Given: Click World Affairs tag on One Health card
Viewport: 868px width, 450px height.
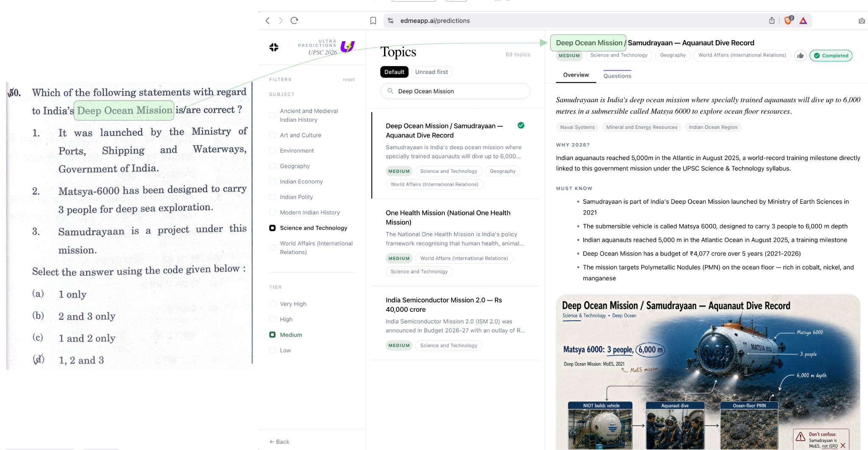Looking at the screenshot, I should (x=464, y=258).
